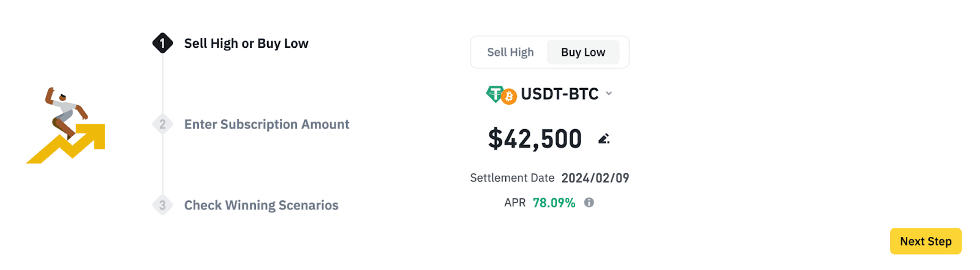This screenshot has width=980, height=270.
Task: Jump to Check Winning Scenarios step
Action: coord(261,205)
